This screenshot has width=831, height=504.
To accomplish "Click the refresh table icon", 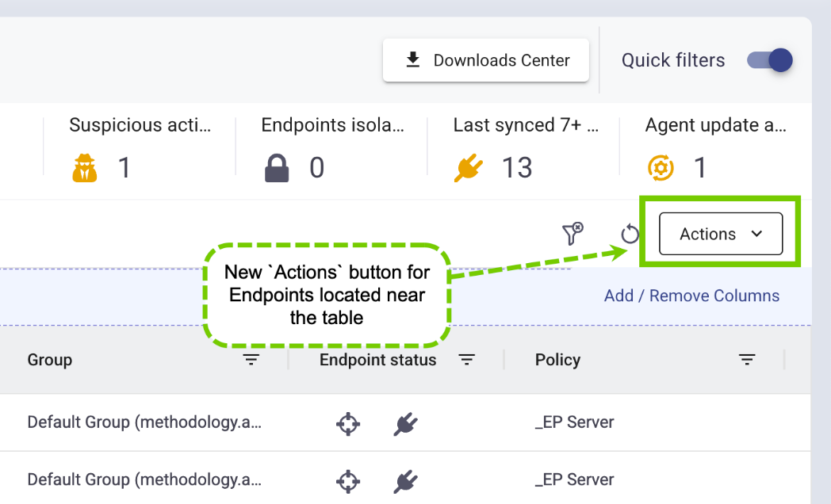I will click(630, 234).
